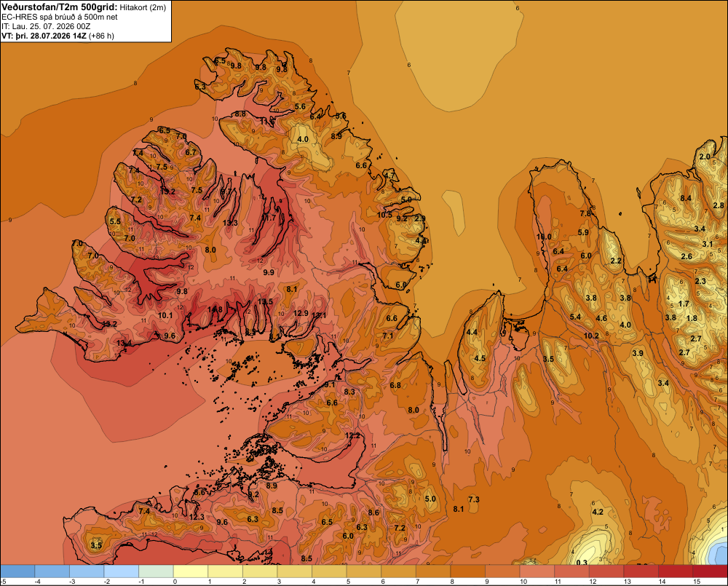Click the '2.9' temperature value
This screenshot has width=728, height=586.
pyautogui.click(x=420, y=218)
